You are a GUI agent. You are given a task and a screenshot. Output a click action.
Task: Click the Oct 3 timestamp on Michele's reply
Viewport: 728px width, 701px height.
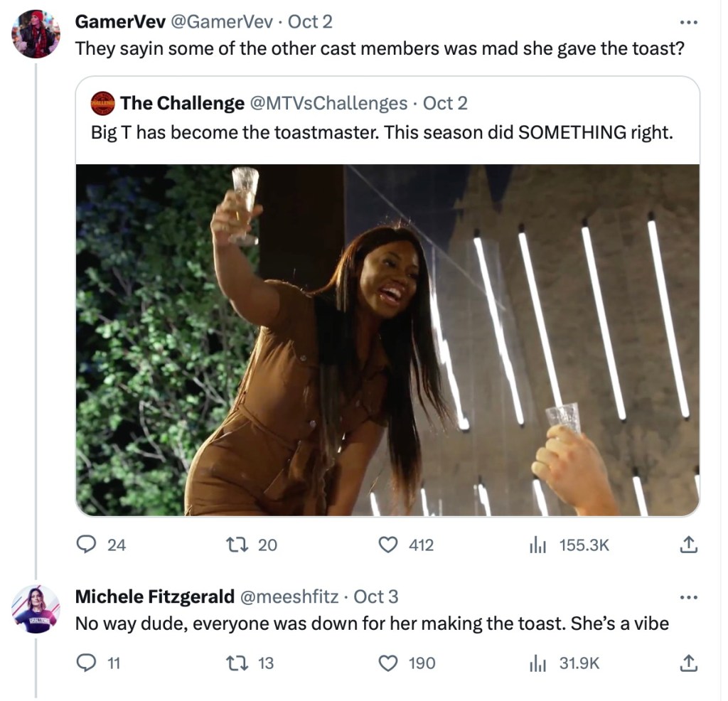point(375,596)
